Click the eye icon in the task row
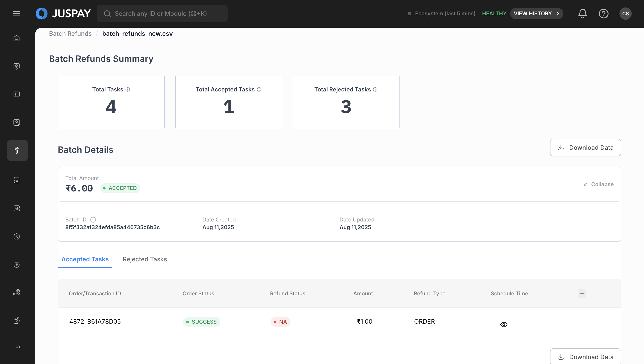 pos(504,325)
